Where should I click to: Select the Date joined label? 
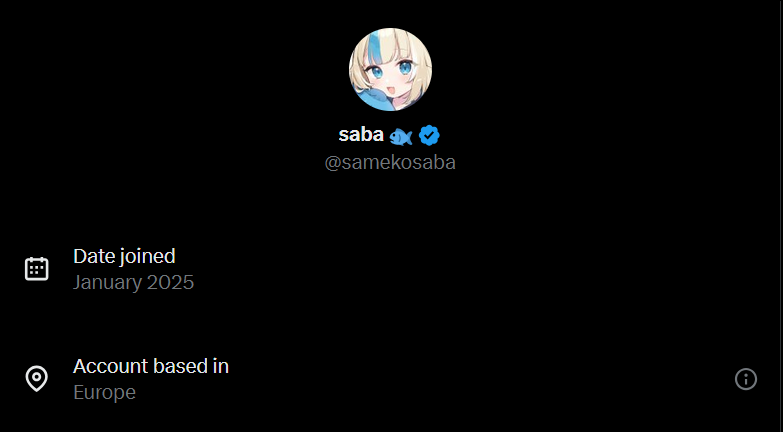pos(124,257)
